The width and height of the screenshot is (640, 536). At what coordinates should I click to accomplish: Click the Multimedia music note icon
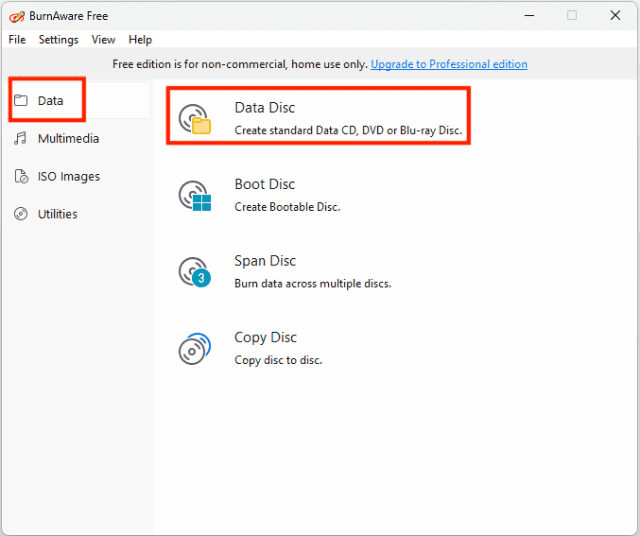[x=20, y=138]
